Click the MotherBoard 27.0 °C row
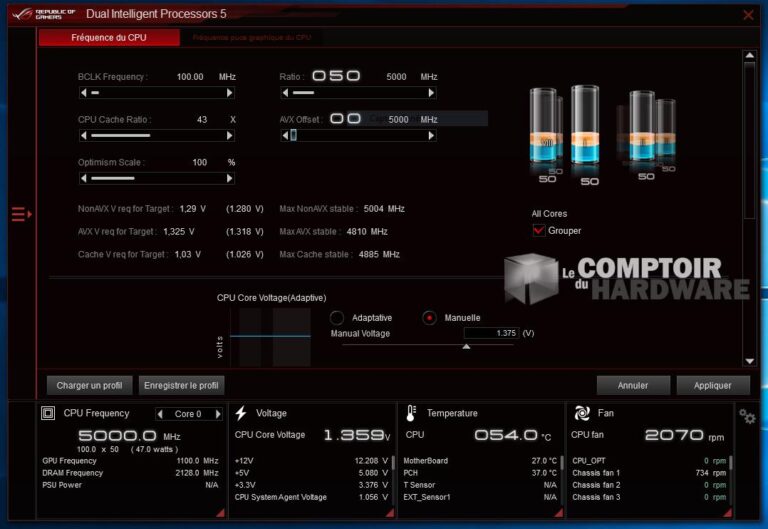Viewport: 768px width, 529px height. (480, 461)
